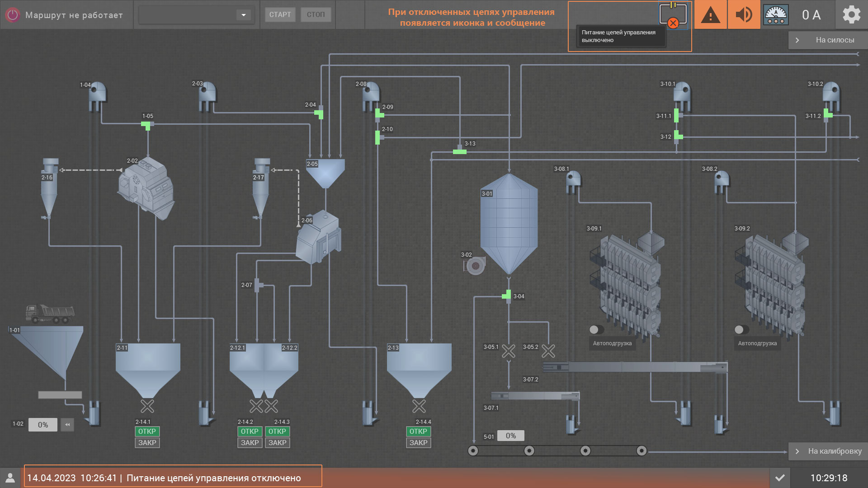
Task: Enable Автоподгрузка for dryer 3-09.2
Action: pos(741,330)
